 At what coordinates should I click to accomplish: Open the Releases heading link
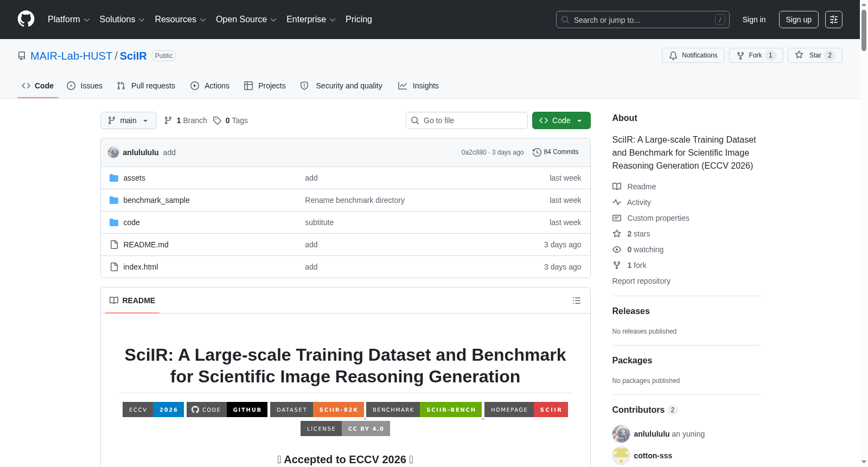tap(631, 311)
